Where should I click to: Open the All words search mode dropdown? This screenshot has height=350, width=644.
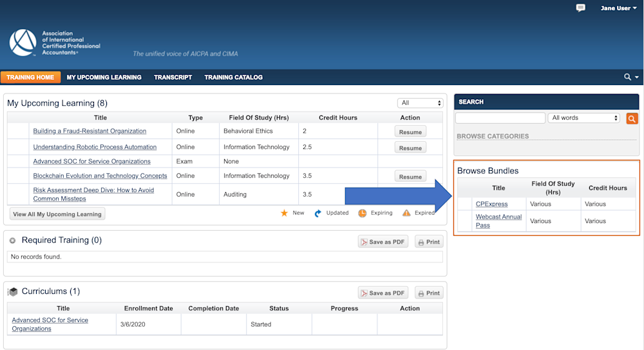pyautogui.click(x=583, y=118)
